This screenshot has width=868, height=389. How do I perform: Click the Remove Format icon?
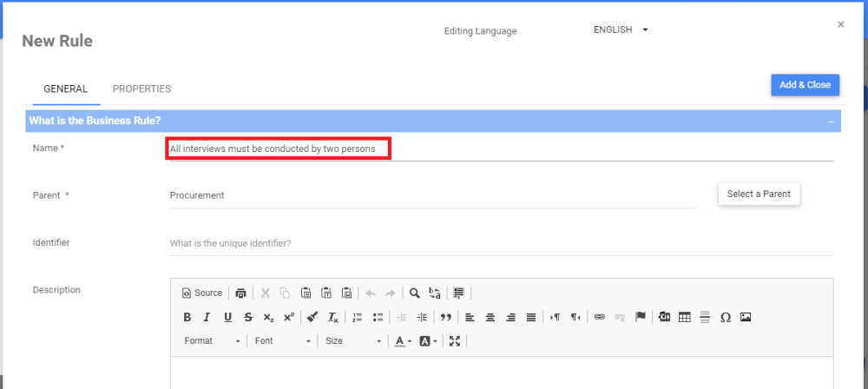coord(332,318)
